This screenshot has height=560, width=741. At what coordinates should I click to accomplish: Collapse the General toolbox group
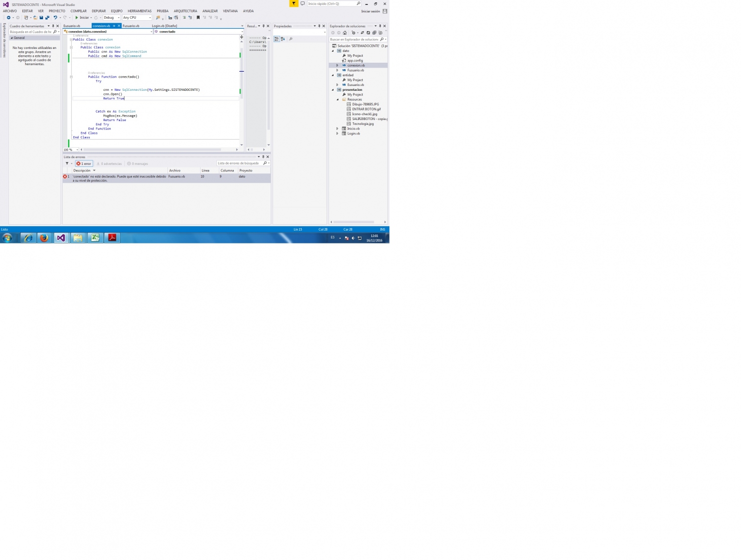(11, 38)
